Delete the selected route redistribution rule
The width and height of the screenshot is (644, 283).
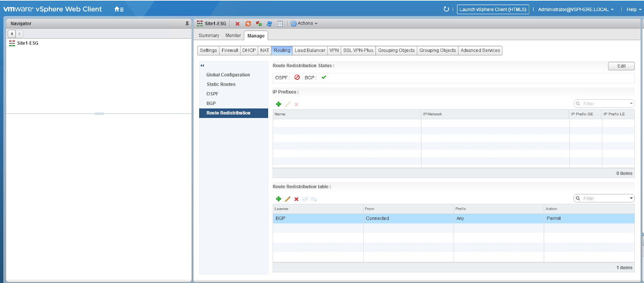click(x=296, y=199)
